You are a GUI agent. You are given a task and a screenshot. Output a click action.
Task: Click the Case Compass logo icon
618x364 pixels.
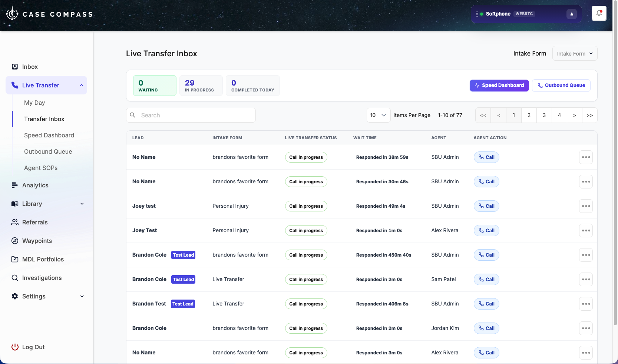[x=12, y=13]
